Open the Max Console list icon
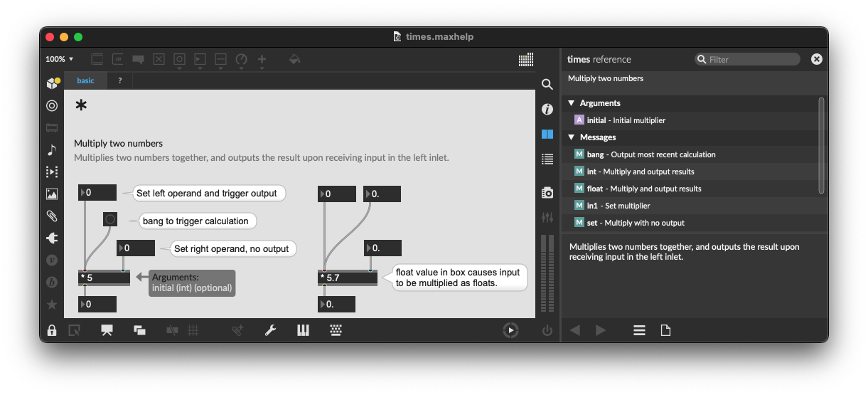This screenshot has height=395, width=868. click(547, 159)
